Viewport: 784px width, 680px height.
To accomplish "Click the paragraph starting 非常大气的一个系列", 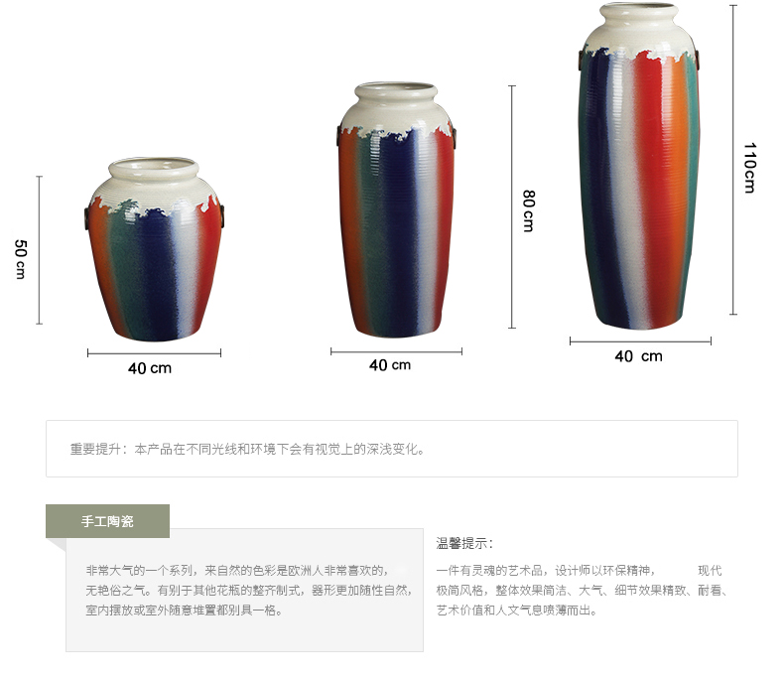I will pyautogui.click(x=248, y=590).
